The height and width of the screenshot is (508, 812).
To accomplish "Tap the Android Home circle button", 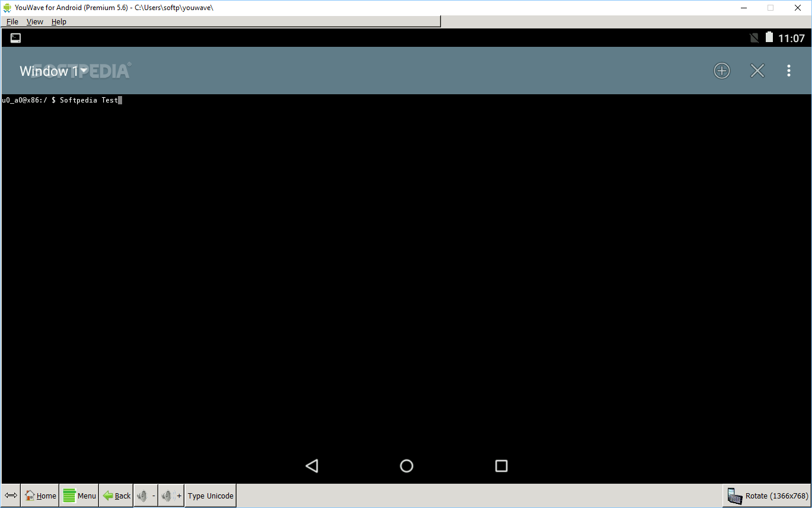I will pyautogui.click(x=407, y=466).
